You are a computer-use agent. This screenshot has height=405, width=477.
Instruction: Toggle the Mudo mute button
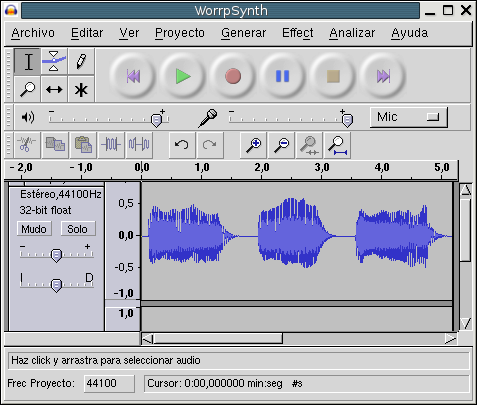[34, 229]
